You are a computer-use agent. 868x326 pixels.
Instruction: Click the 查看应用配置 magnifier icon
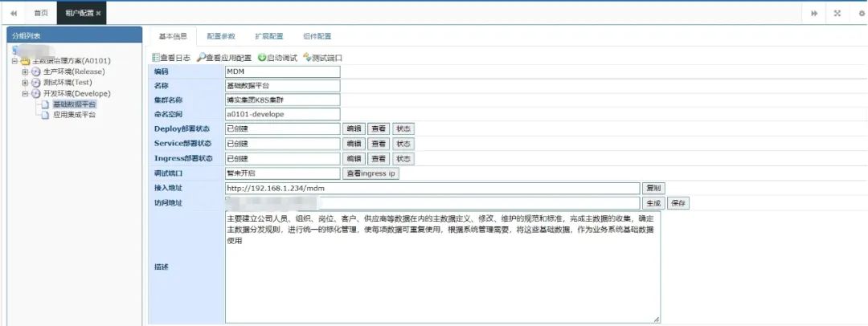tap(201, 58)
